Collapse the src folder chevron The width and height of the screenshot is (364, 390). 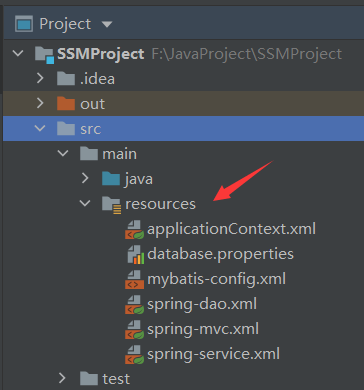click(x=40, y=128)
